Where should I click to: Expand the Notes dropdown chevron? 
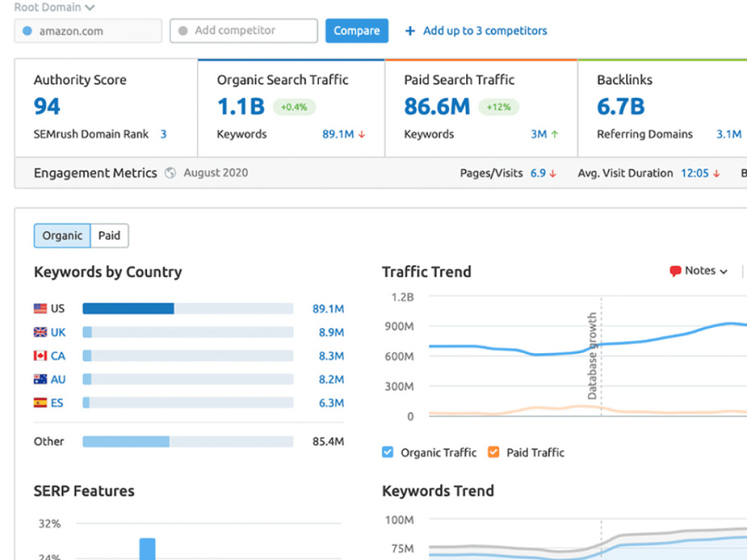tap(724, 272)
